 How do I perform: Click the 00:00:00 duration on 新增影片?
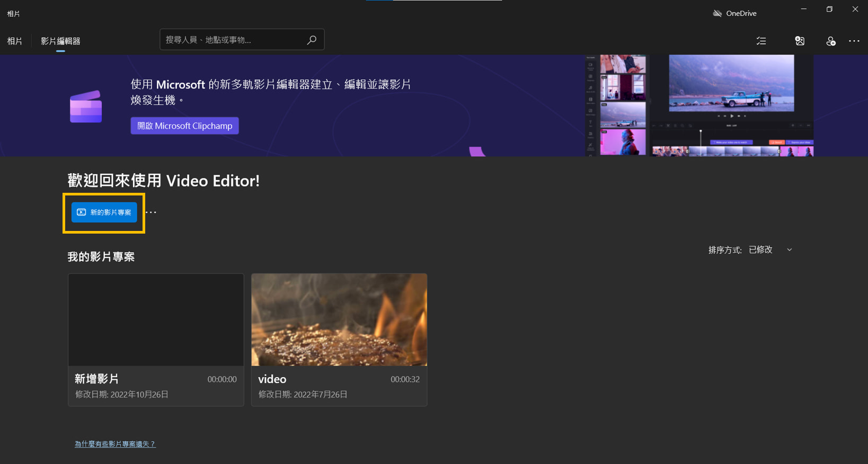[222, 379]
